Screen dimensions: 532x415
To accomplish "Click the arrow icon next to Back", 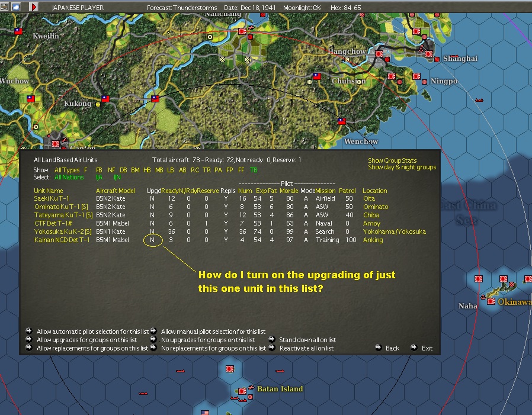I will [x=379, y=348].
